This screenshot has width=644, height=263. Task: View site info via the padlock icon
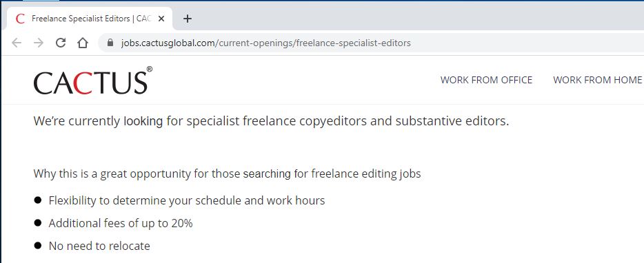[x=110, y=43]
